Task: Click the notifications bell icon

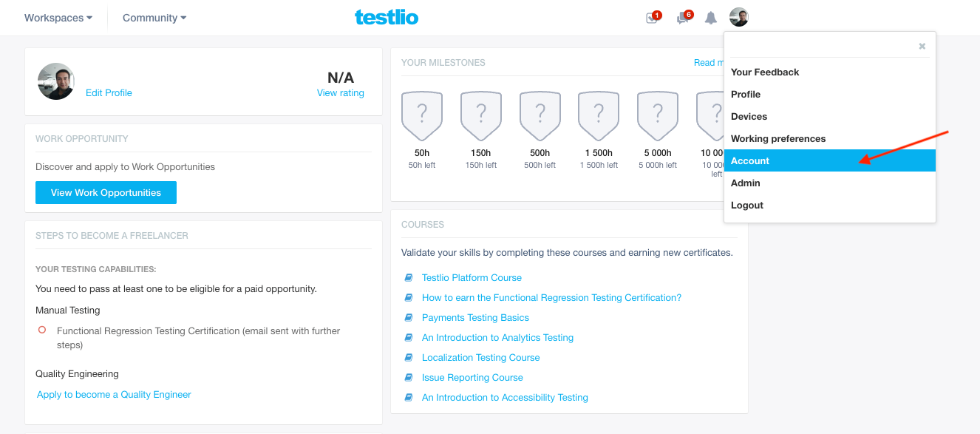Action: pyautogui.click(x=710, y=18)
